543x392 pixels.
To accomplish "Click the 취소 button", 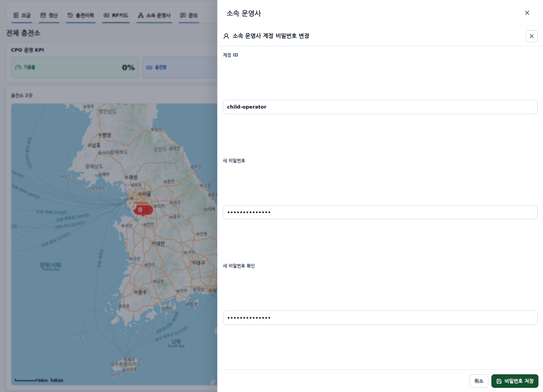I will (x=479, y=381).
